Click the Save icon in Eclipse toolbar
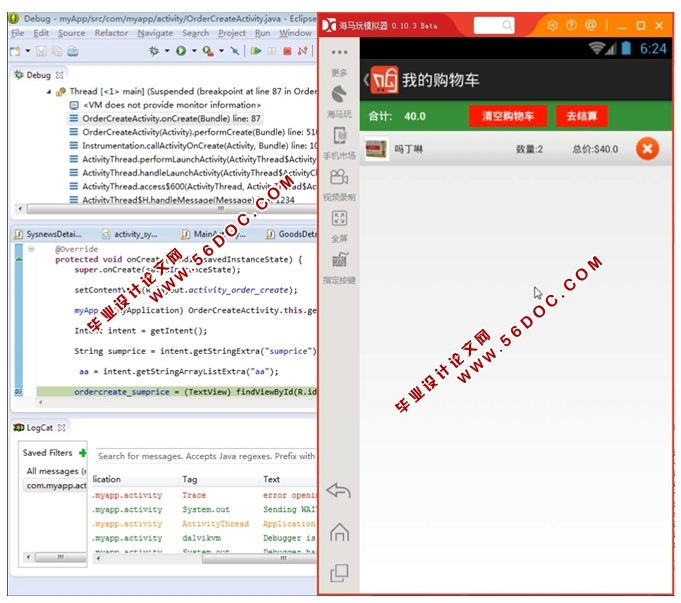681x603 pixels. (41, 51)
